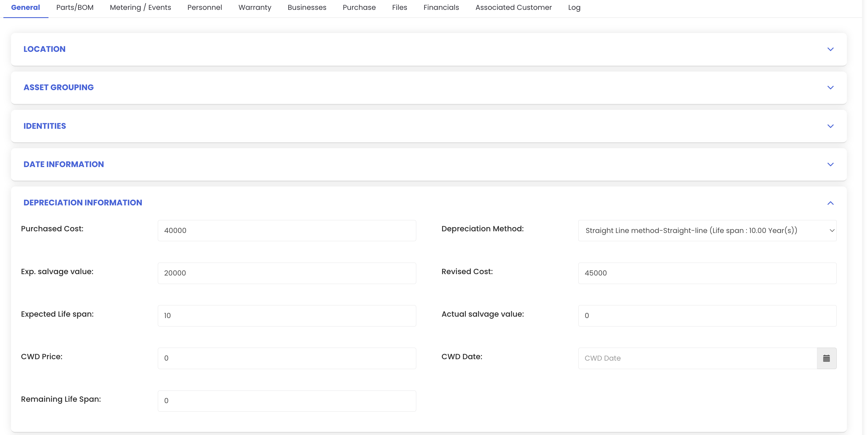
Task: Expand the Date Information section chevron
Action: click(x=830, y=165)
